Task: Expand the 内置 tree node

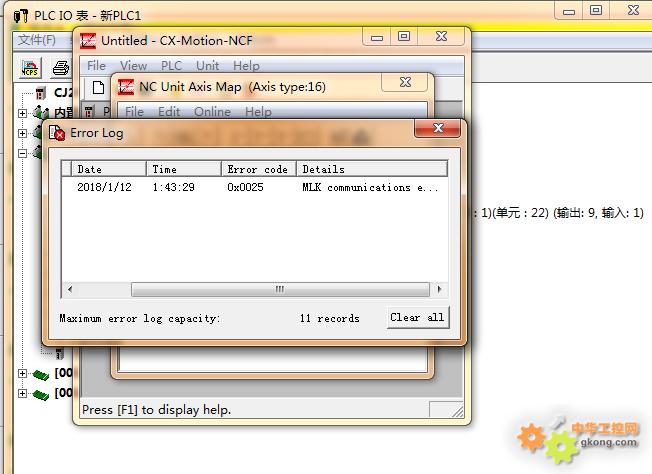Action: point(22,113)
